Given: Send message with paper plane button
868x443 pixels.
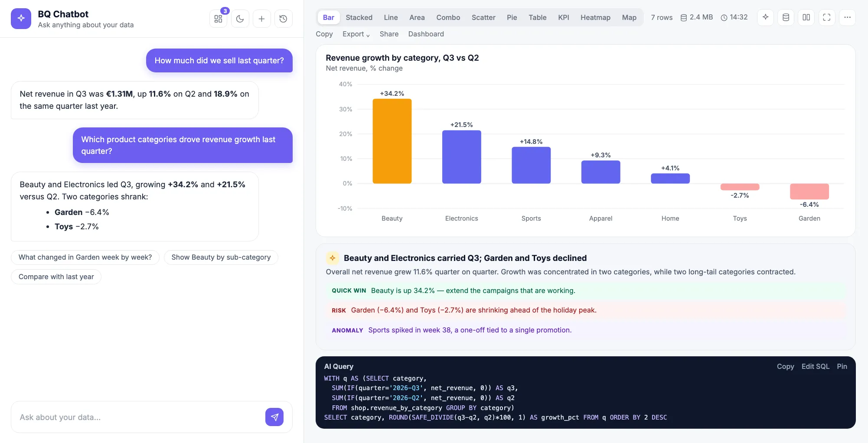Looking at the screenshot, I should [274, 417].
